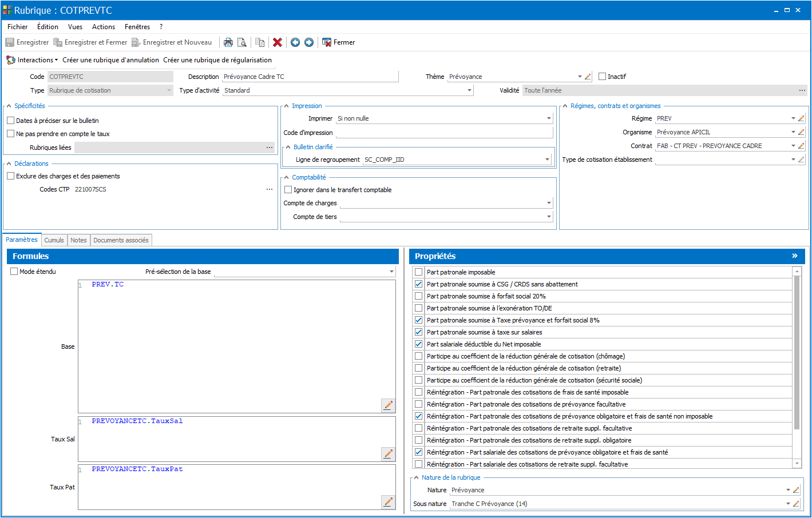Screen dimensions: 812x518
Task: Open Base formula editor pencil
Action: click(x=388, y=405)
